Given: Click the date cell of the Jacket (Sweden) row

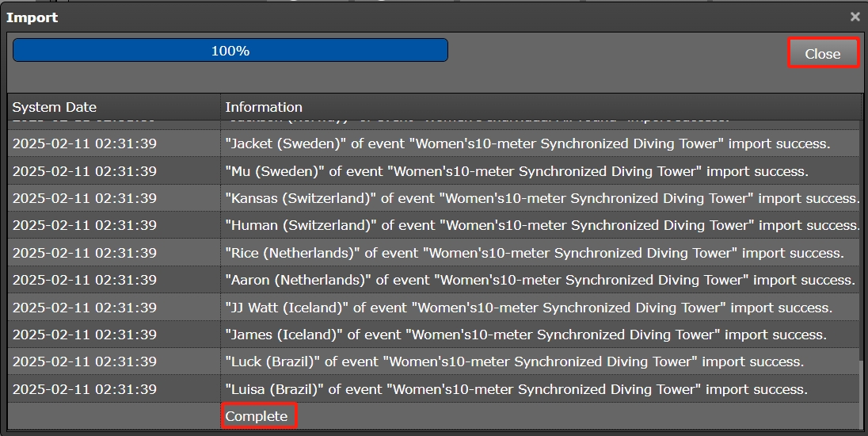Looking at the screenshot, I should pos(84,144).
